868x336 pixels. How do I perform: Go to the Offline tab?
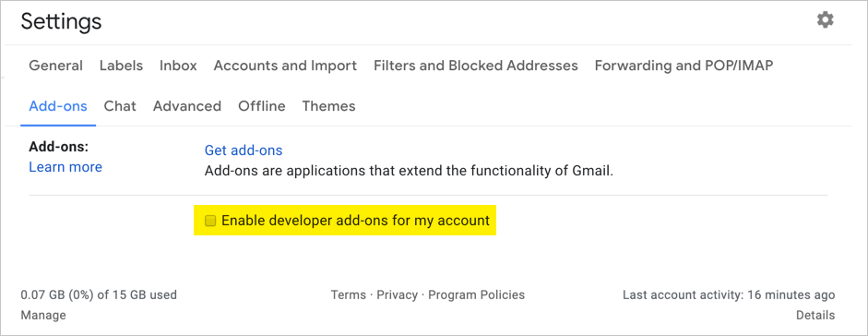point(262,106)
